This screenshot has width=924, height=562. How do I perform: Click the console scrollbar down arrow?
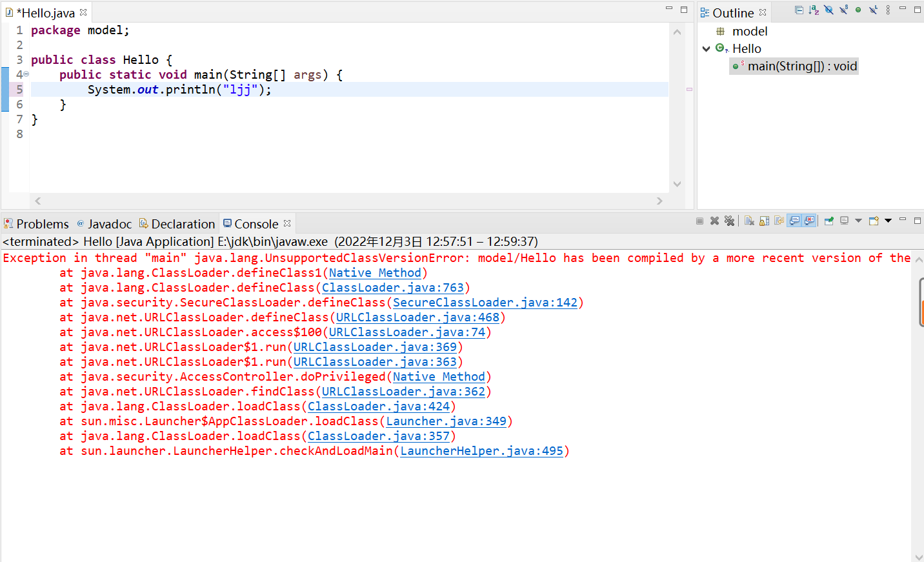[x=919, y=557]
